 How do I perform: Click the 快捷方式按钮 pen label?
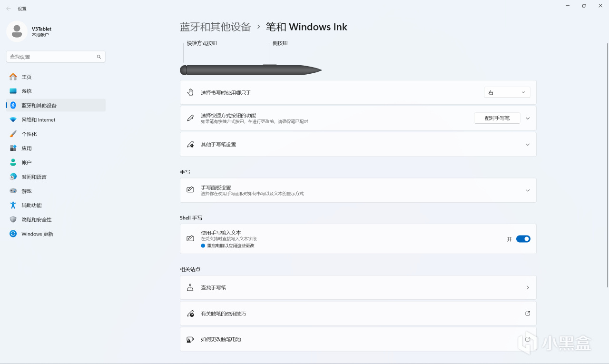coord(202,43)
